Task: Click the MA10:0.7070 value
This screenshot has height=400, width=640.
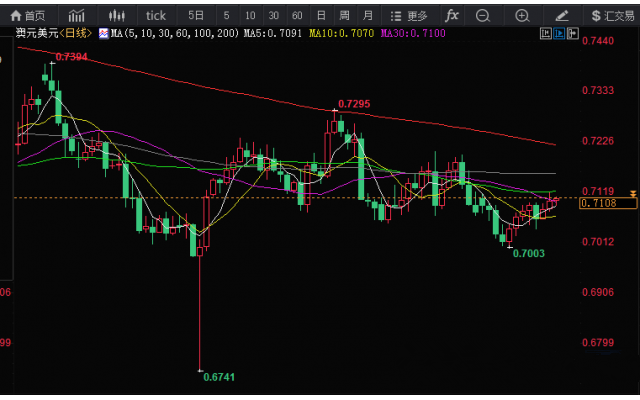Action: pos(342,33)
